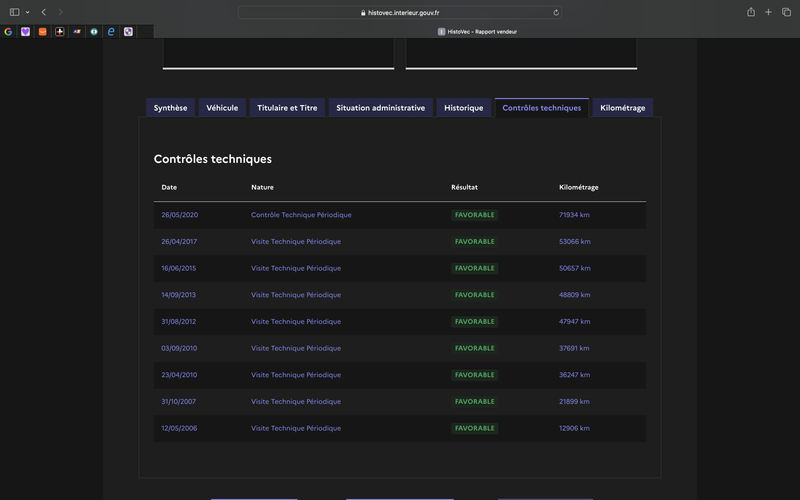
Task: Expand the sidebar tab groups chevron
Action: point(28,12)
